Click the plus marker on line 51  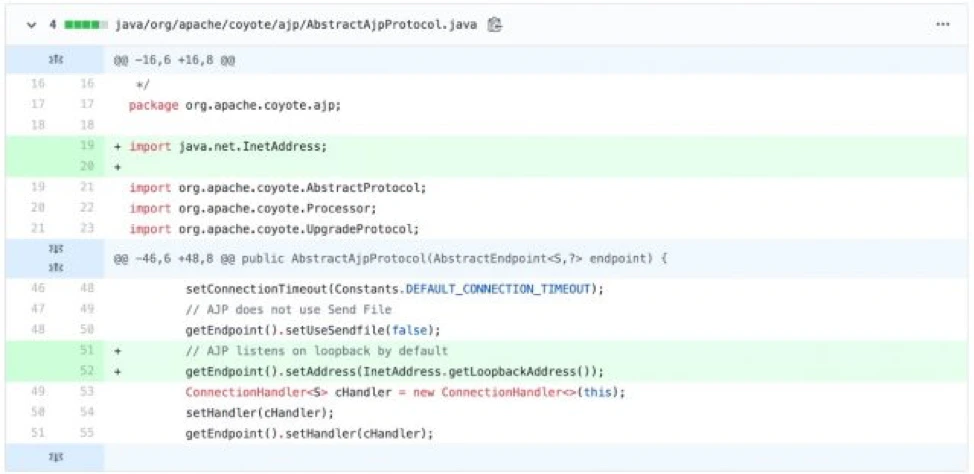117,351
